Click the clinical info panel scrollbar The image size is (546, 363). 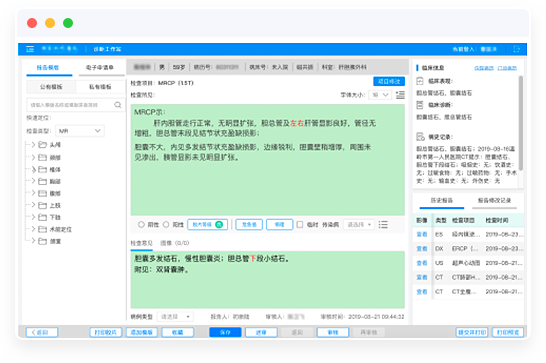coord(521,124)
